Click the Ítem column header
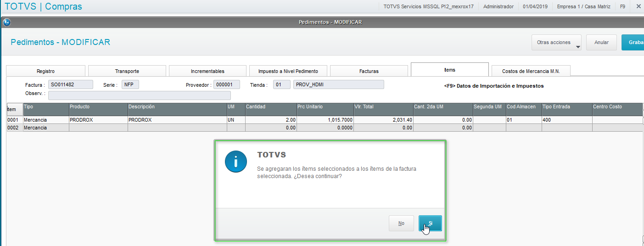This screenshot has height=246, width=644. pyautogui.click(x=15, y=109)
